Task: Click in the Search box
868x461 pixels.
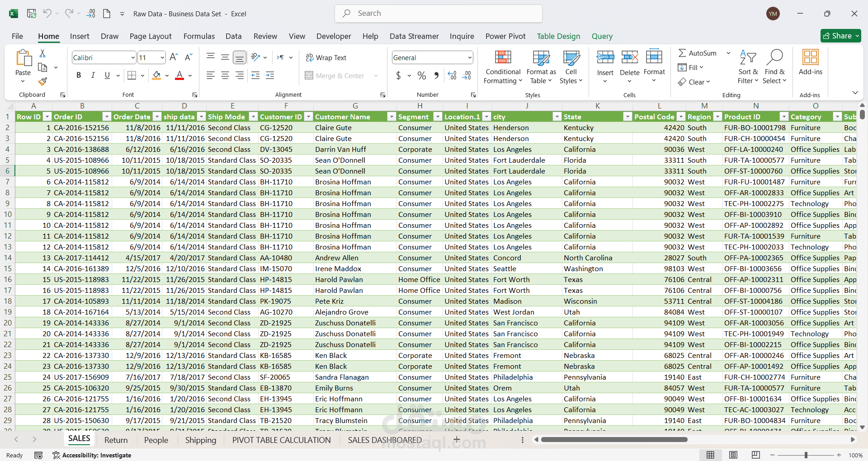Action: pyautogui.click(x=439, y=14)
